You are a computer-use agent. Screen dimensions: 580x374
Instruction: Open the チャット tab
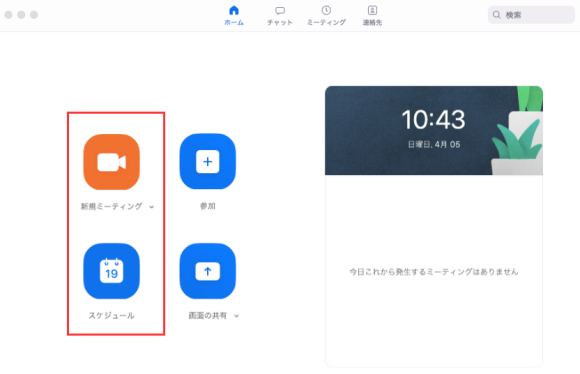tap(280, 16)
